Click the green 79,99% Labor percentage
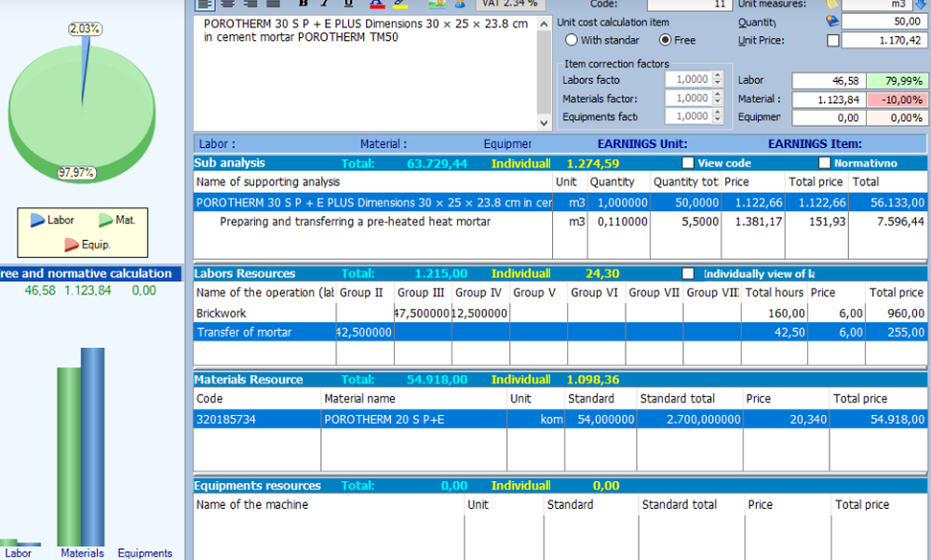Screen dimensions: 931x560 tap(896, 81)
